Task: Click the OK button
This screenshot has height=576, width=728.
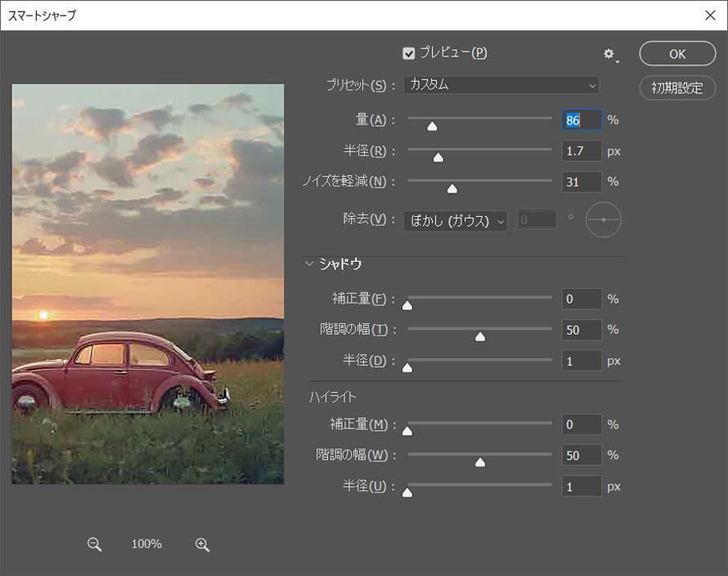Action: coord(677,54)
